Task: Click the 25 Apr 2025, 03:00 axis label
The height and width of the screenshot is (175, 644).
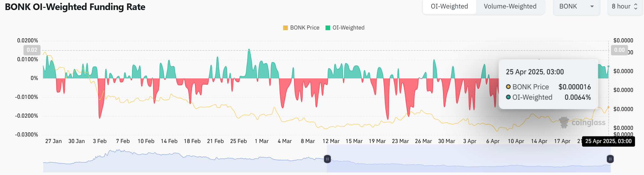Action: [x=608, y=141]
